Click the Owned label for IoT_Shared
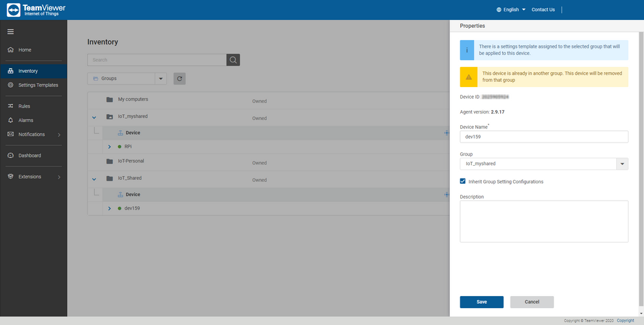Screen dimensions: 644x325 pos(260,180)
